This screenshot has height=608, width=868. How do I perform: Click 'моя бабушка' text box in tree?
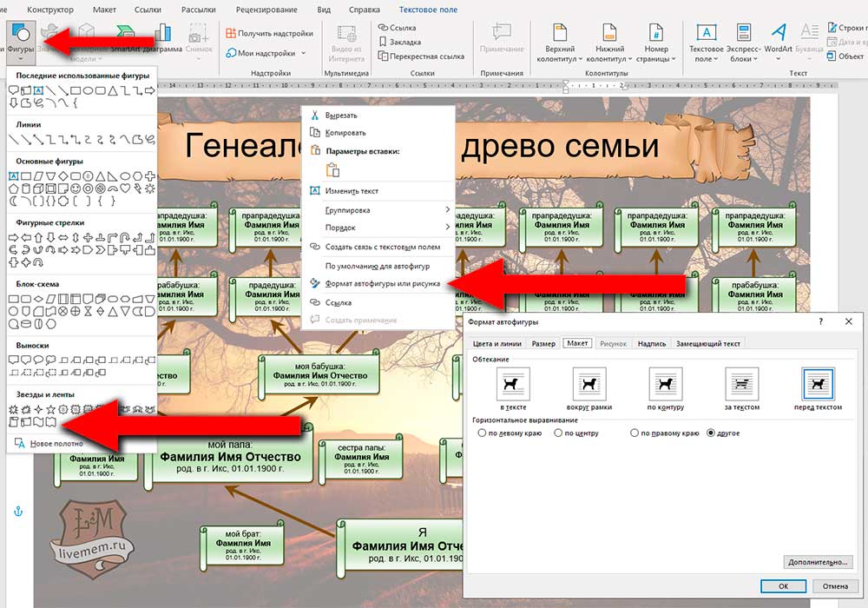[x=314, y=371]
